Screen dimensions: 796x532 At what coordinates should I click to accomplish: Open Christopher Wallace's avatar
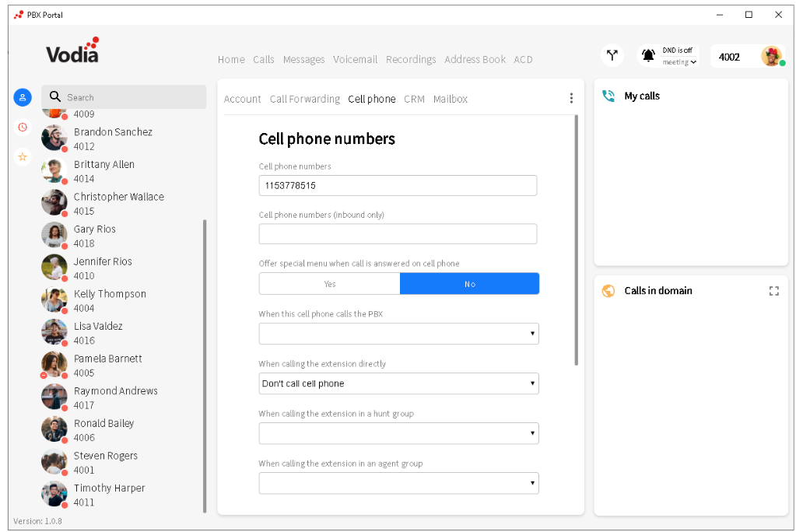point(54,202)
